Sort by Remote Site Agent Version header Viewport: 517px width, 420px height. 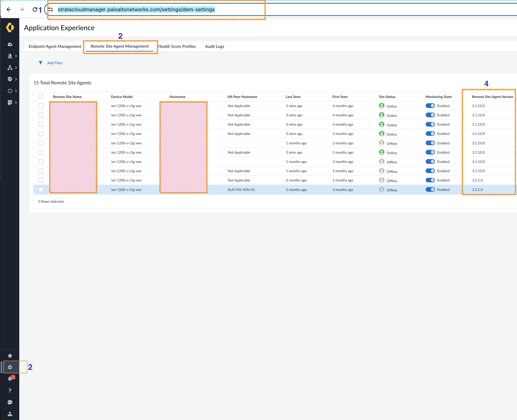pos(492,97)
